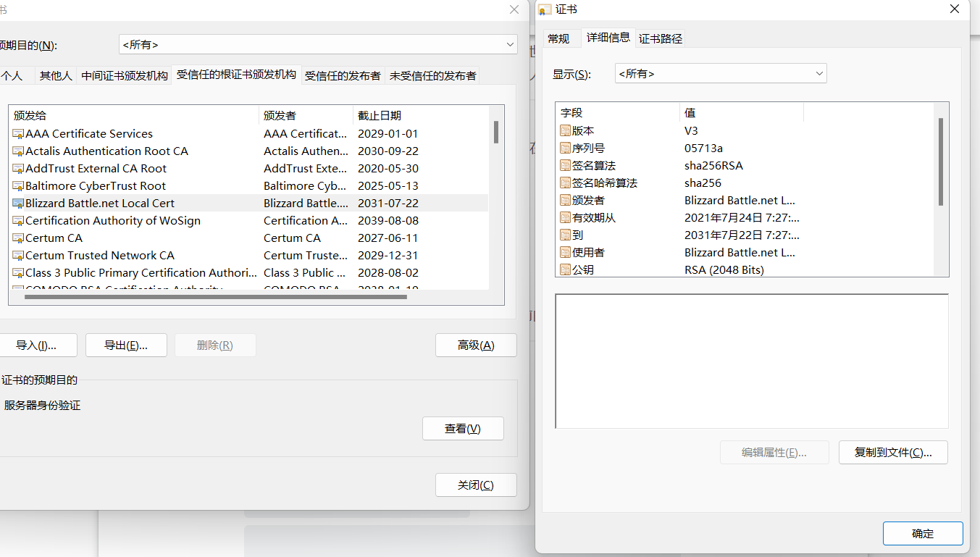
Task: Click the 导出(E)... button
Action: point(126,345)
